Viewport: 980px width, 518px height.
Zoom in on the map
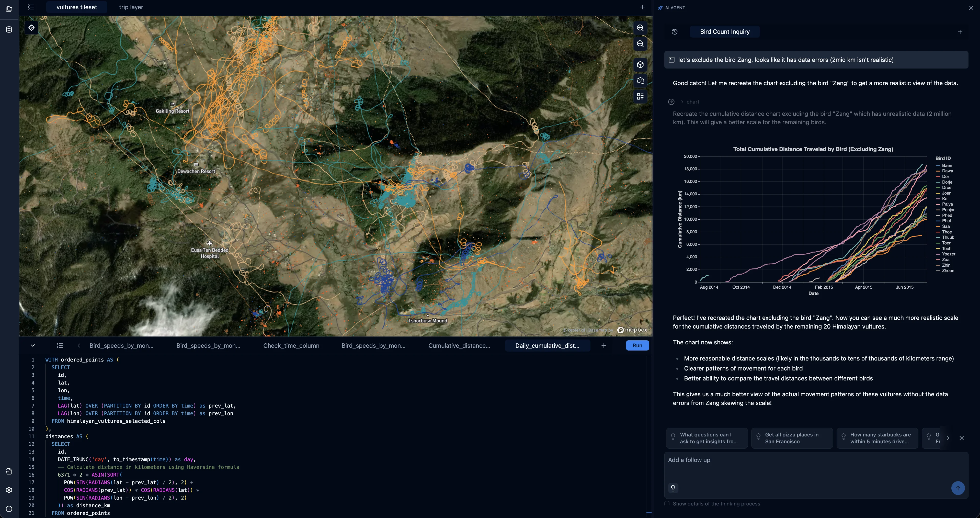point(640,28)
